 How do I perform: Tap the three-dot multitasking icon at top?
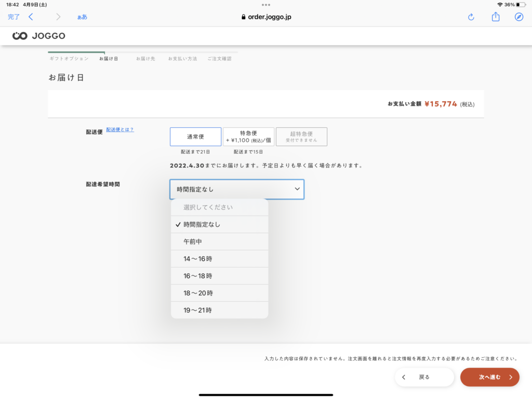tap(266, 5)
